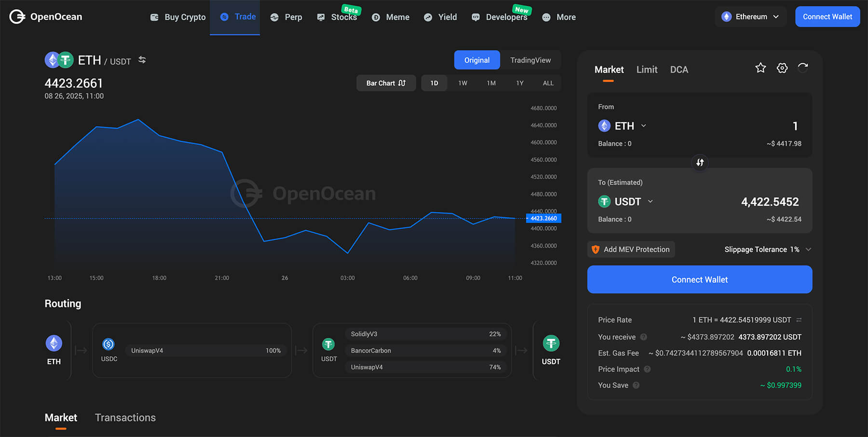The image size is (868, 437).
Task: Select the 1W chart timeframe
Action: [x=462, y=82]
